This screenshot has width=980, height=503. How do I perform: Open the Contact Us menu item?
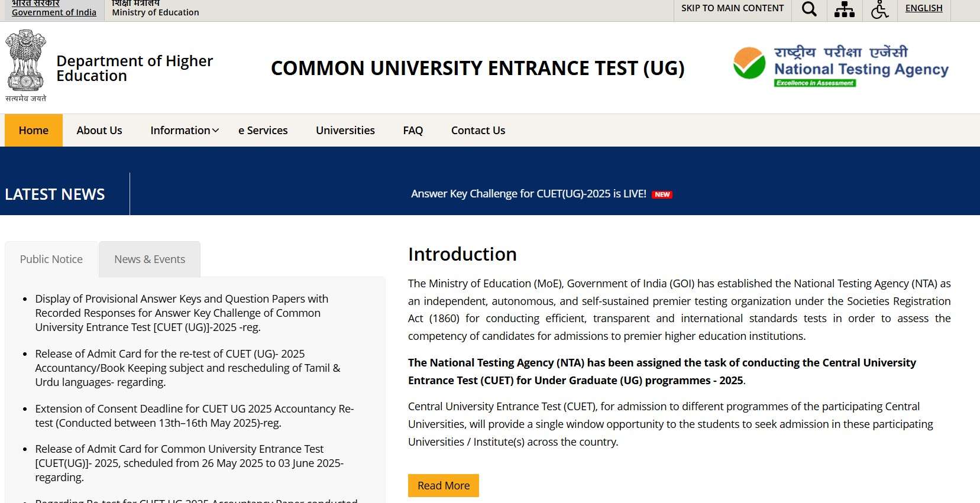478,130
